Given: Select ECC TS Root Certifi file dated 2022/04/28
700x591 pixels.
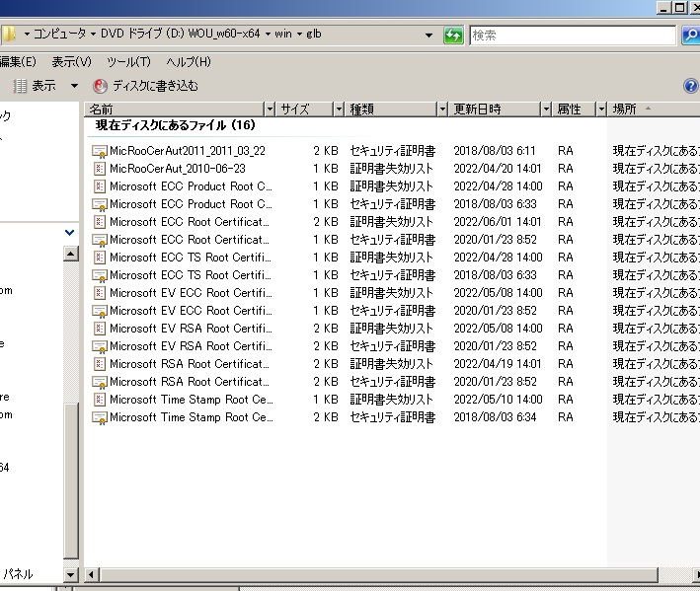Looking at the screenshot, I should click(x=191, y=258).
